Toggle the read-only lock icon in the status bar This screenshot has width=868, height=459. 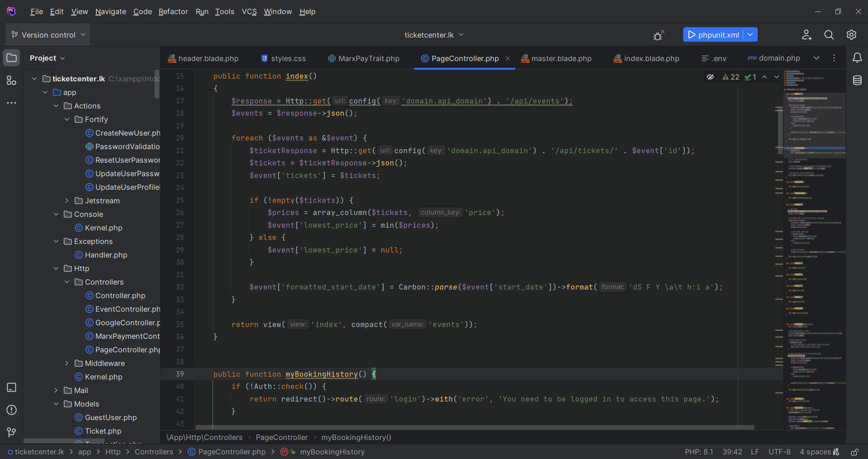(x=854, y=452)
